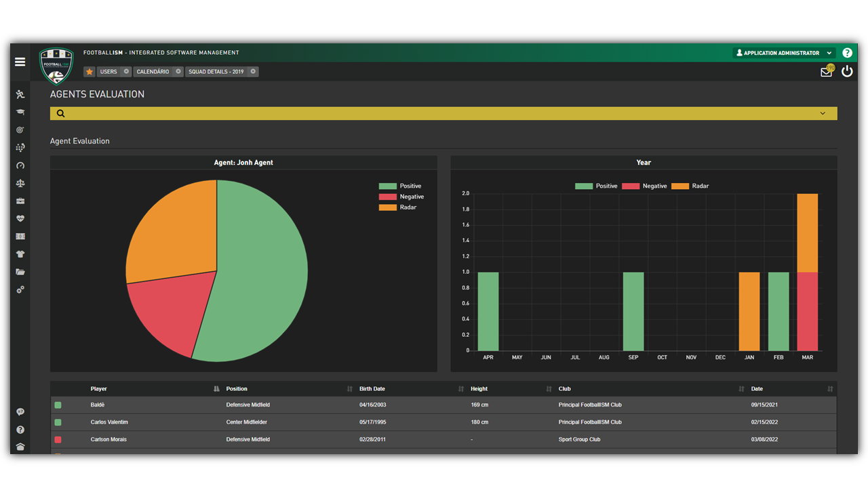The width and height of the screenshot is (868, 488).
Task: Click Sport Group Club cell
Action: [579, 439]
